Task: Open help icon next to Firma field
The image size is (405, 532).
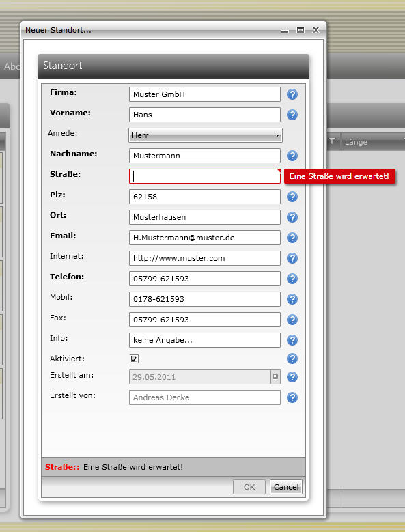Action: point(292,94)
